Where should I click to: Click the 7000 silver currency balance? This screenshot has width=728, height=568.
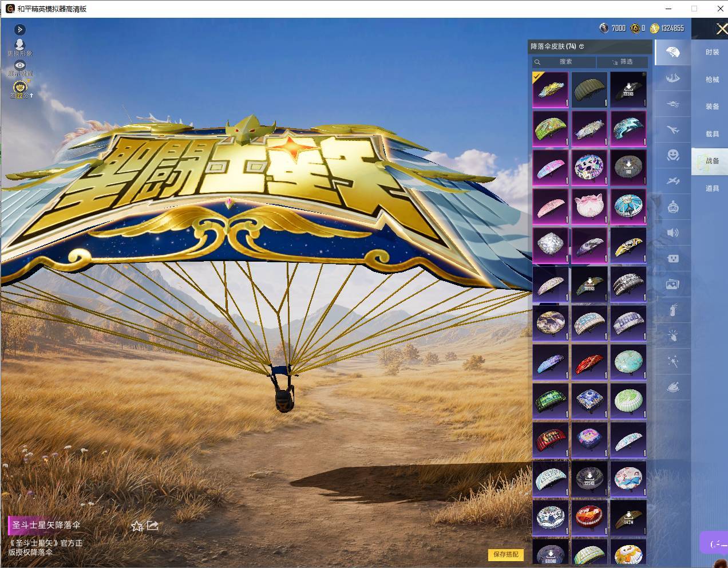coord(613,28)
